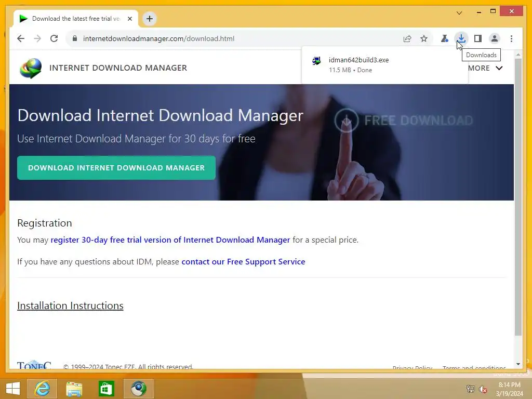Open Chrome Labs flask icon
This screenshot has width=532, height=399.
click(445, 38)
